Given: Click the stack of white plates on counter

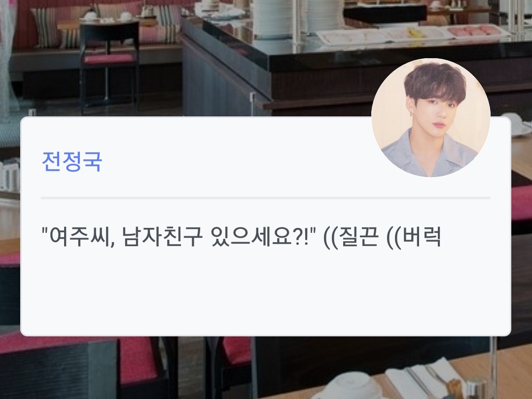Looking at the screenshot, I should point(274,18).
